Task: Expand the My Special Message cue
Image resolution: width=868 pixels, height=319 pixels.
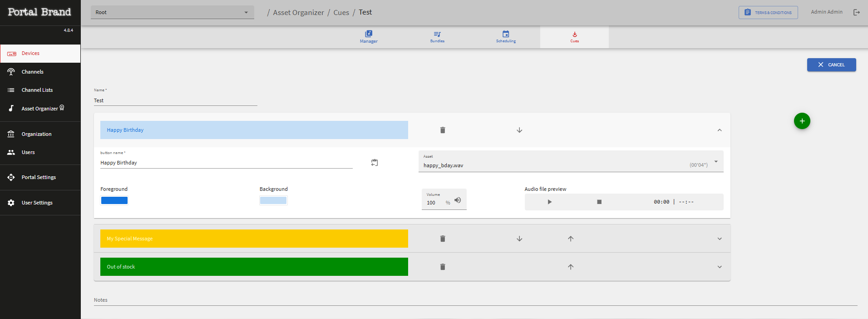Action: click(x=720, y=239)
